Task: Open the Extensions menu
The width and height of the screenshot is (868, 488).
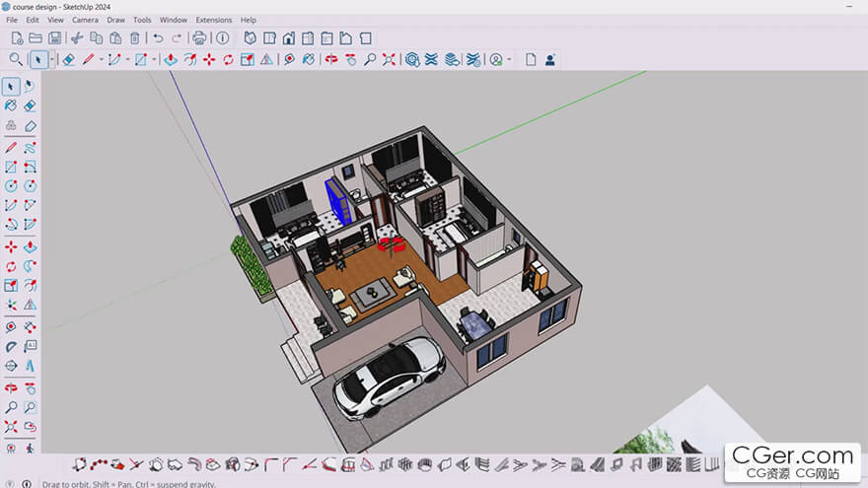Action: click(x=213, y=20)
